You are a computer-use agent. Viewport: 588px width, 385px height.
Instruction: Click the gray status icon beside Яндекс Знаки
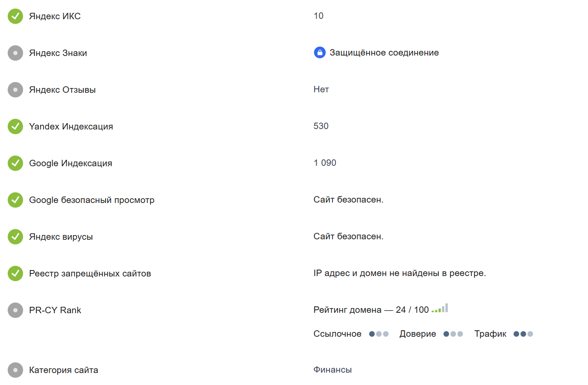click(15, 53)
